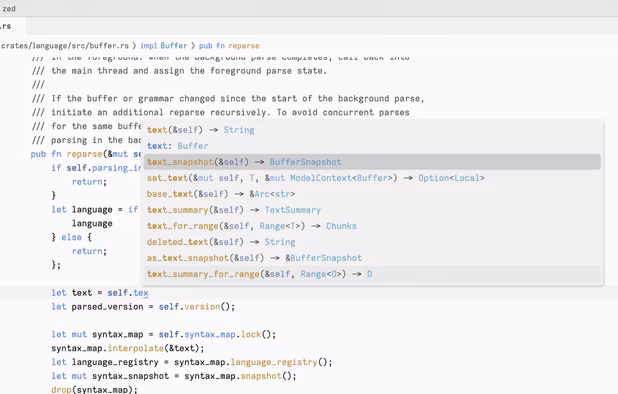This screenshot has height=394, width=618.
Task: Click first 'return;' statement
Action: (89, 182)
